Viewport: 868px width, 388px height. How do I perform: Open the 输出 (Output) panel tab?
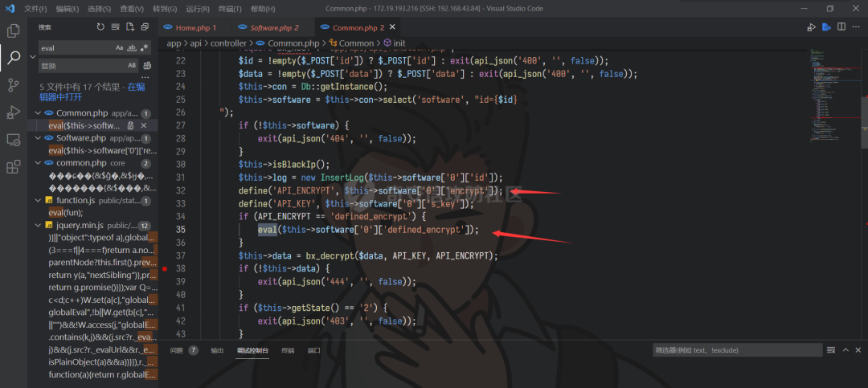tap(218, 350)
